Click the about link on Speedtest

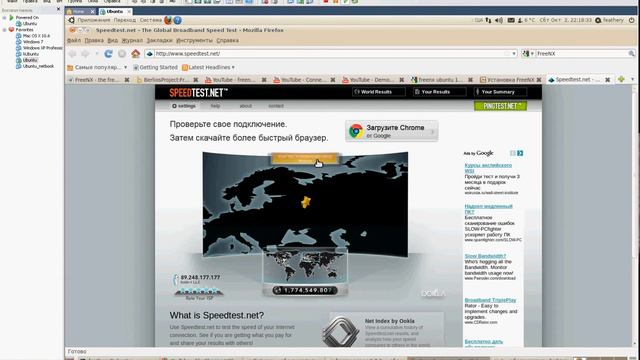(x=246, y=106)
